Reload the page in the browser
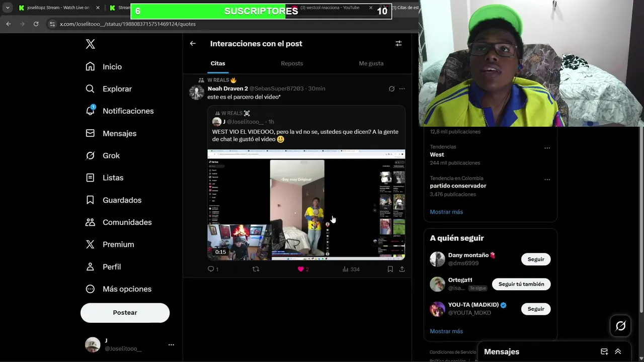Viewport: 644px width, 362px height. pos(36,24)
